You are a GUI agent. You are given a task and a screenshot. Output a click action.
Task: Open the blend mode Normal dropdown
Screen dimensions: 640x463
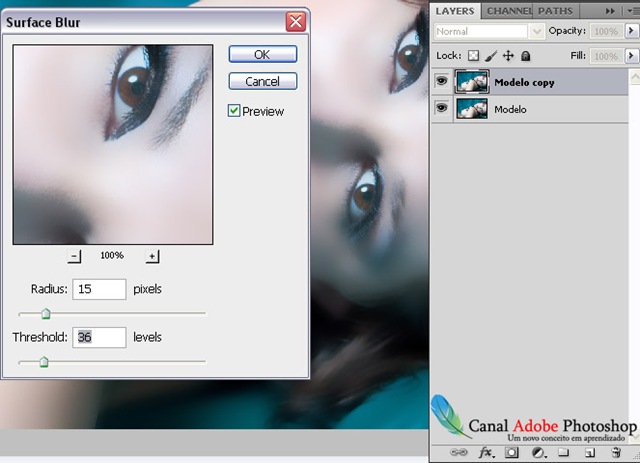point(489,31)
